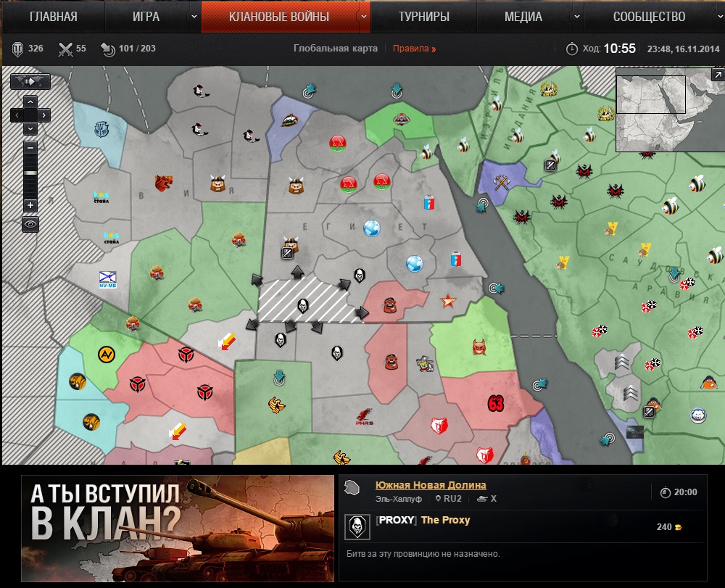The image size is (725, 588).
Task: Select the red devil face emblem
Action: (479, 347)
